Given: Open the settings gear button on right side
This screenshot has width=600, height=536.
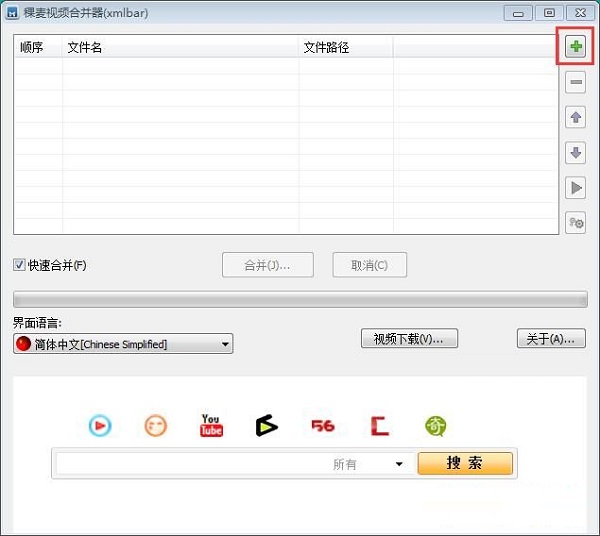Looking at the screenshot, I should tap(576, 223).
